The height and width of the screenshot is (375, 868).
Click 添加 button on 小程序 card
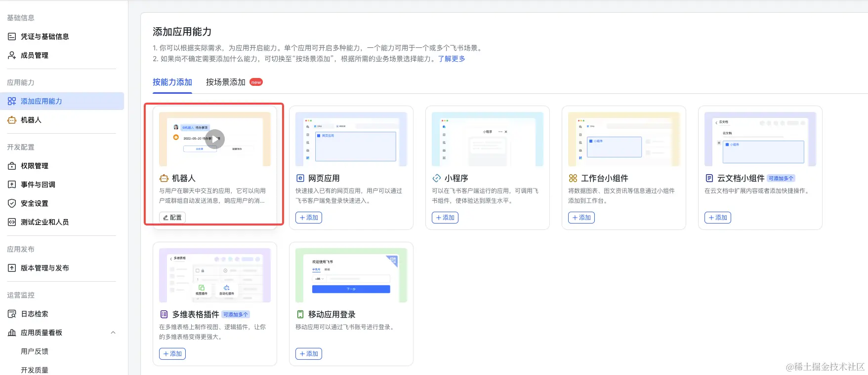[445, 218]
